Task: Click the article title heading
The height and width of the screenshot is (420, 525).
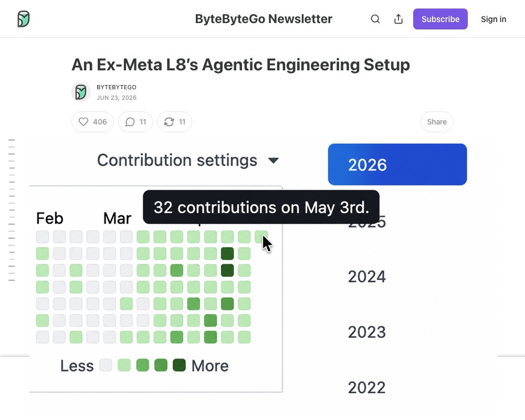Action: click(241, 65)
